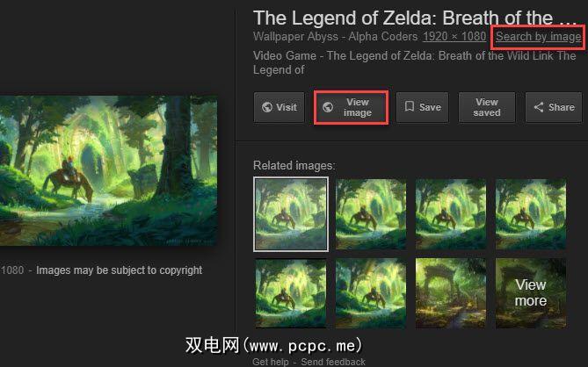The height and width of the screenshot is (367, 588).
Task: Open the first related image in bottom row
Action: coord(291,293)
